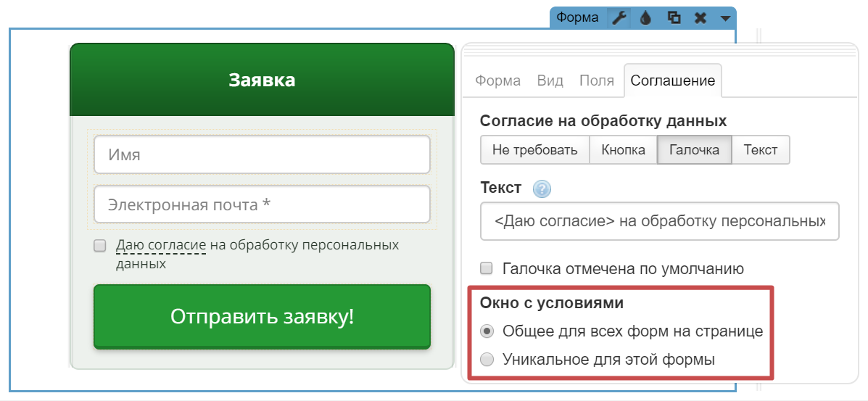Select Общее для всех форм на странице
The image size is (868, 401).
pyautogui.click(x=487, y=331)
